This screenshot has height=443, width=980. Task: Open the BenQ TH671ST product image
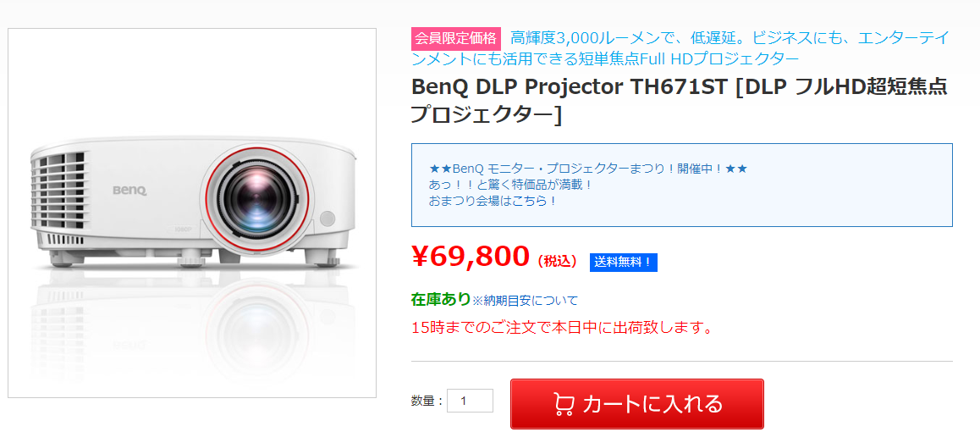(192, 212)
